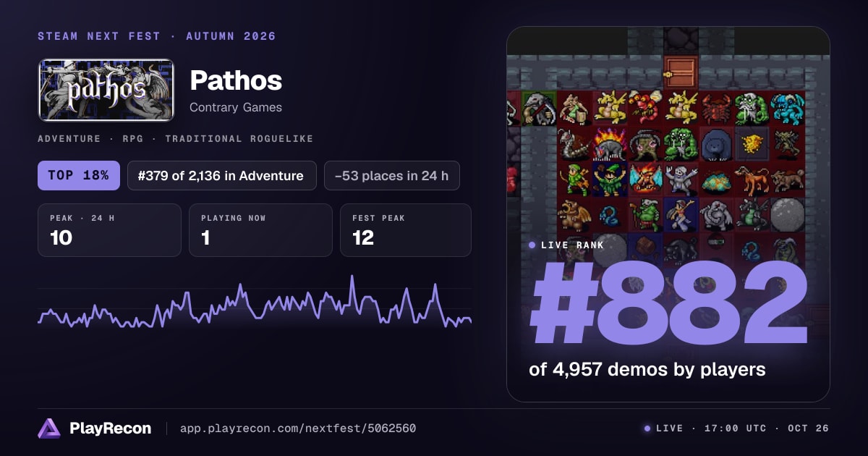
Task: Click the LIVE · 17:00 UTC · OCT 26 status
Action: (737, 428)
